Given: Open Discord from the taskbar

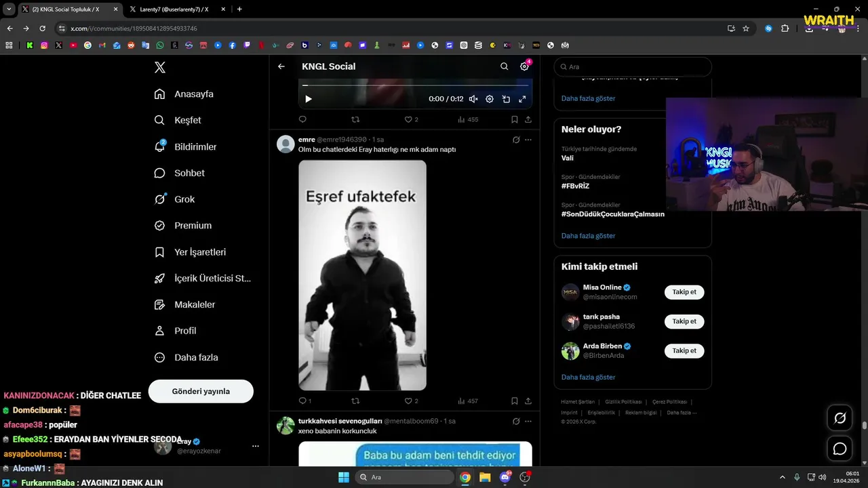Looking at the screenshot, I should 505,477.
